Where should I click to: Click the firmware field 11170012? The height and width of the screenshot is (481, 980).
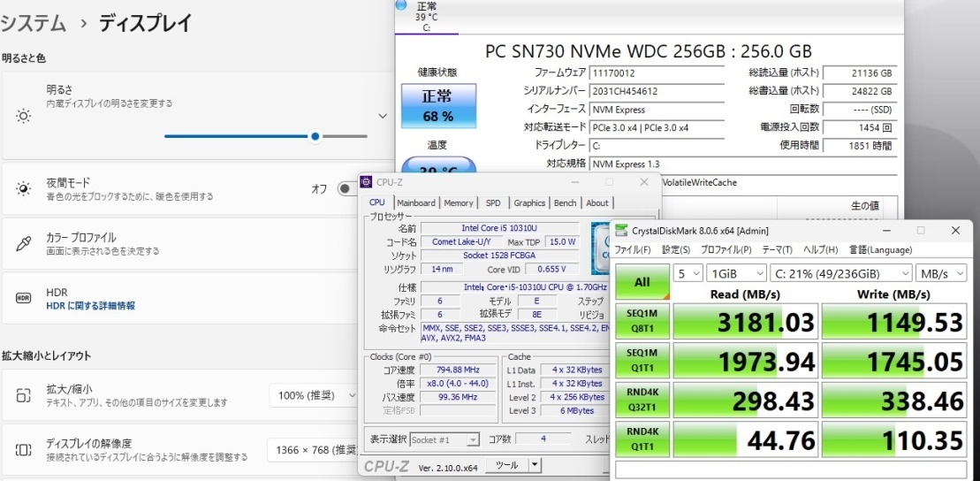pyautogui.click(x=657, y=73)
